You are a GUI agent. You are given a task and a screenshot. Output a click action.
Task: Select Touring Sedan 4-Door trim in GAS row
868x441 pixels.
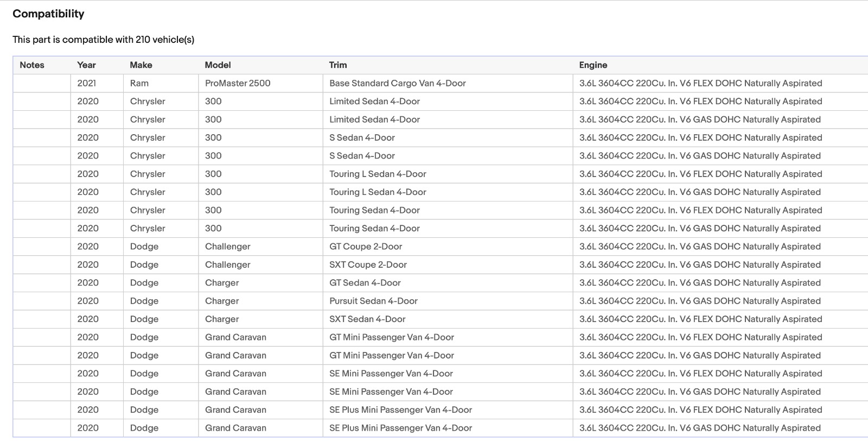click(x=374, y=229)
